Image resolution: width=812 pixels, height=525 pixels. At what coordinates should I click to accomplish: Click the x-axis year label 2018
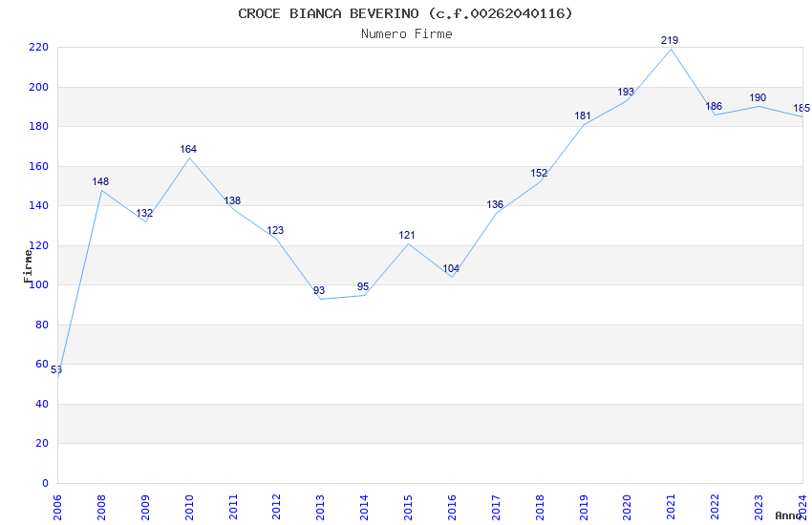coord(540,506)
